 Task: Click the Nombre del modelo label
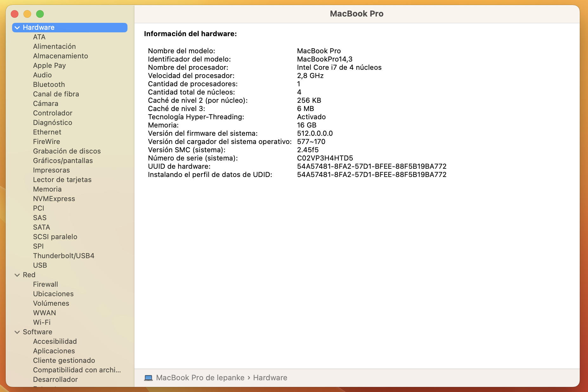(181, 51)
